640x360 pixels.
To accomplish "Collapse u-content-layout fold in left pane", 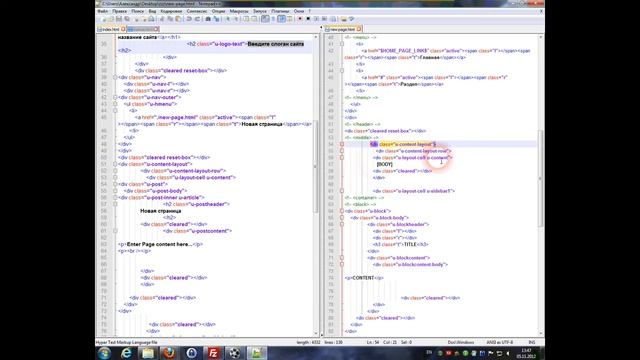I will [x=115, y=164].
